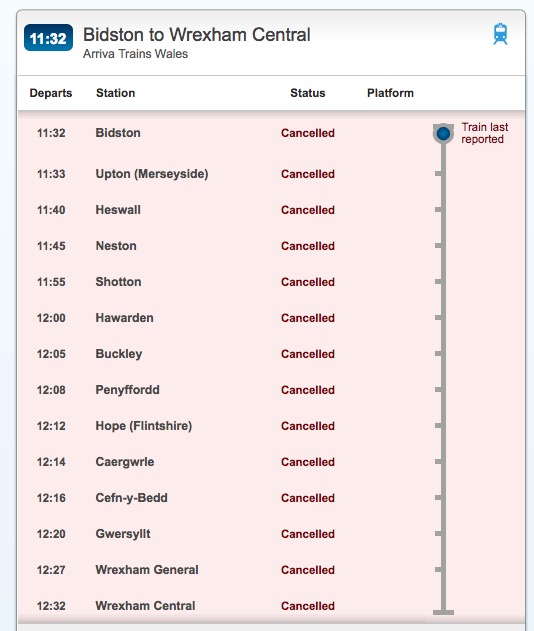Select Upton (Merseyside) station
This screenshot has width=534, height=631.
(x=152, y=174)
